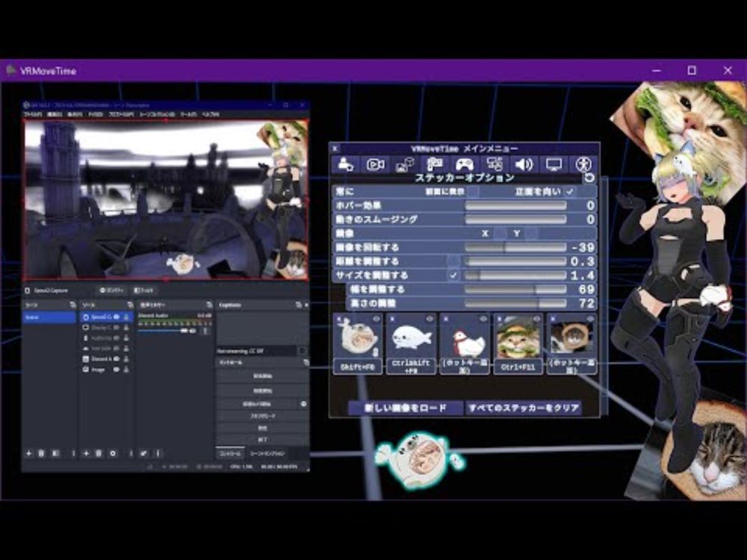Open the 表示 menu in OBS window

(75, 114)
